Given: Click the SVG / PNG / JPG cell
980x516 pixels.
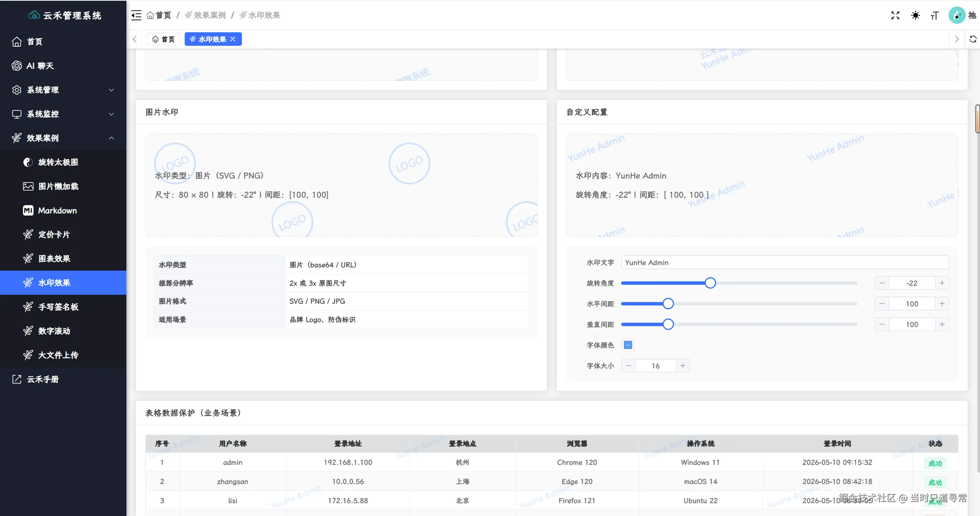Looking at the screenshot, I should [x=406, y=301].
